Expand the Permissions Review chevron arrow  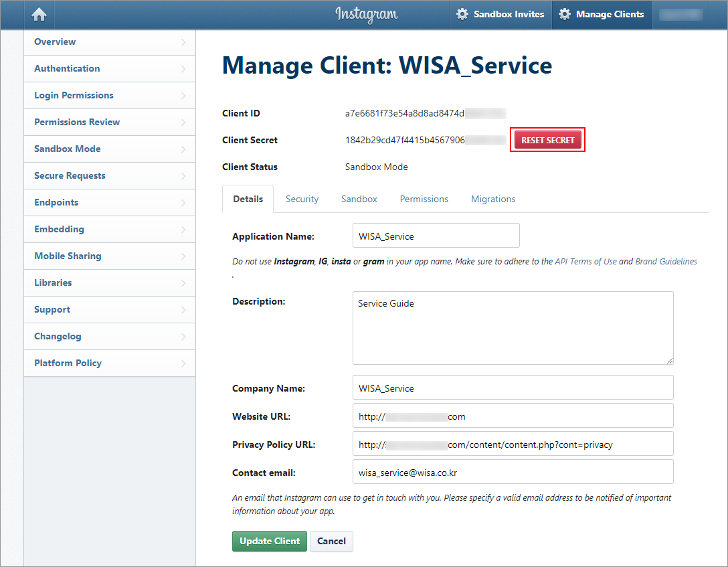(x=183, y=123)
